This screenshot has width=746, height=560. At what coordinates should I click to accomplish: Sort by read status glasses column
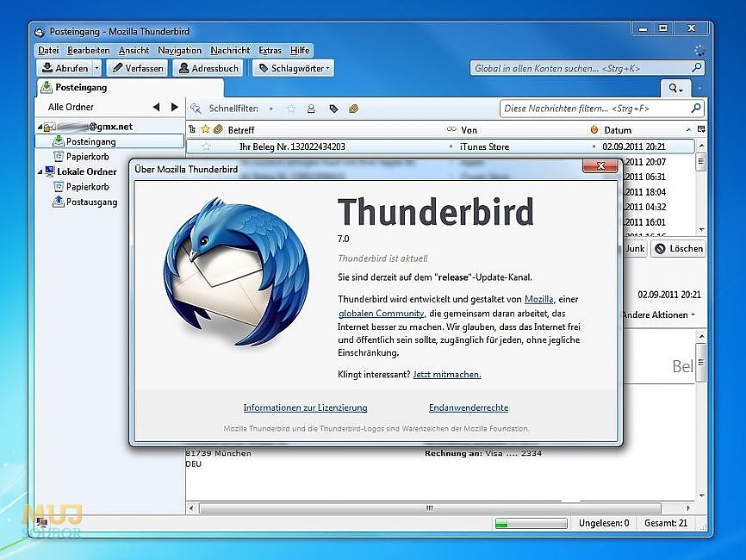(451, 129)
